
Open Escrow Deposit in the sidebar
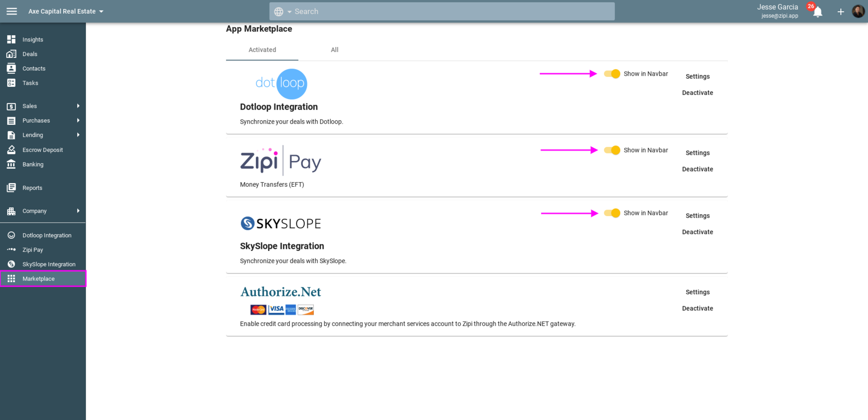[x=43, y=150]
